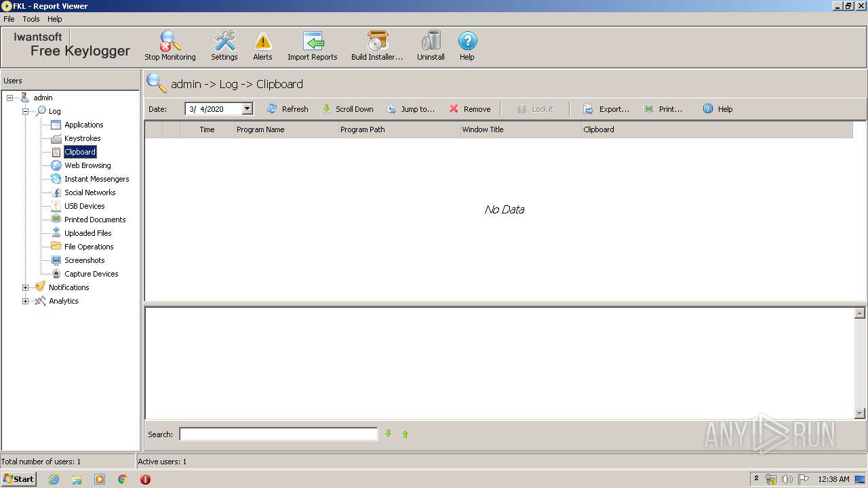868x488 pixels.
Task: Open the Jump to… option
Action: tap(410, 109)
